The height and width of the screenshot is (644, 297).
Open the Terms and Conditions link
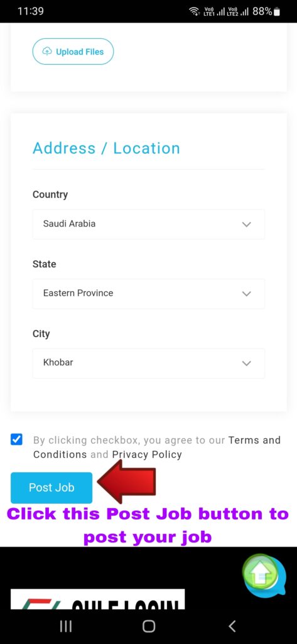click(x=157, y=447)
